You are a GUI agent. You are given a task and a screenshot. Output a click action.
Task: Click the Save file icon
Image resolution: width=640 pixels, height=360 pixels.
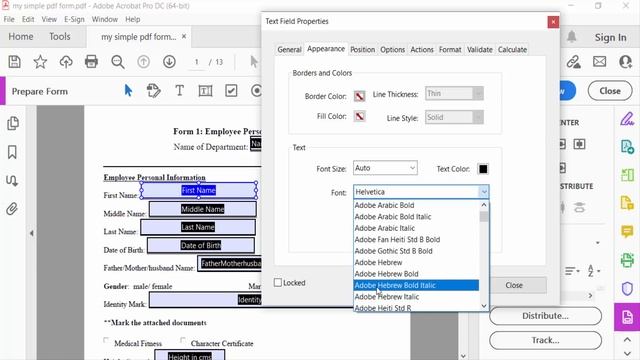[x=14, y=62]
